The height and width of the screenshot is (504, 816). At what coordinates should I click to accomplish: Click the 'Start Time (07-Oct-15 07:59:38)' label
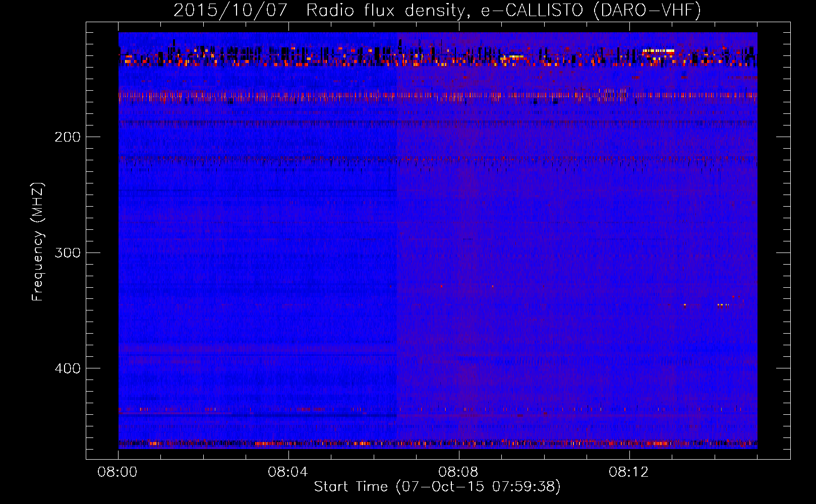pyautogui.click(x=437, y=487)
